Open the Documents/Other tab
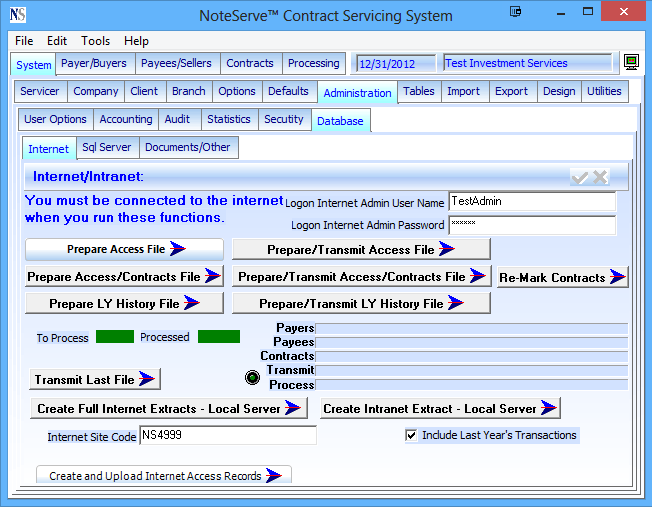 pos(188,148)
